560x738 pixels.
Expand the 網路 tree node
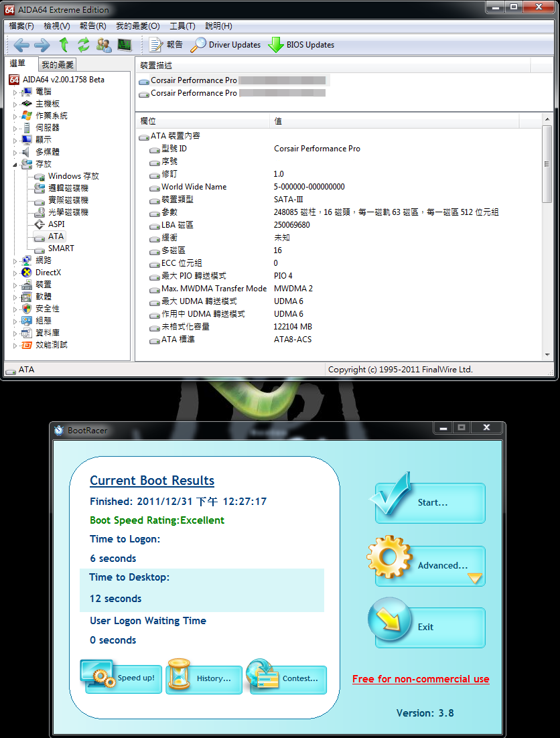(15, 261)
